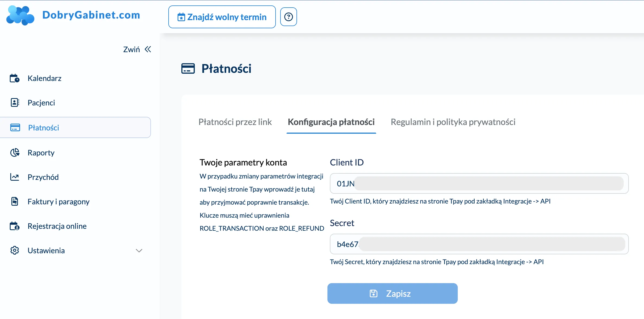Open the help question mark icon
Screen dimensions: 644x319
(288, 17)
